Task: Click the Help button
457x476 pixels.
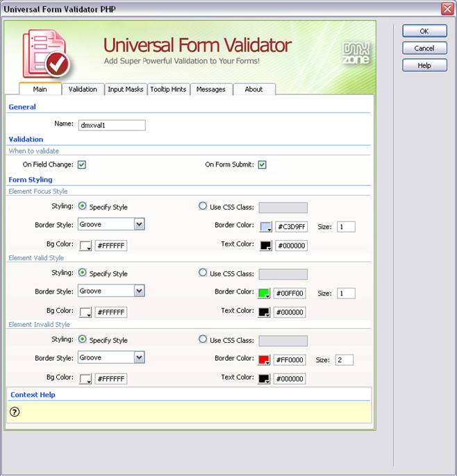Action: 424,65
